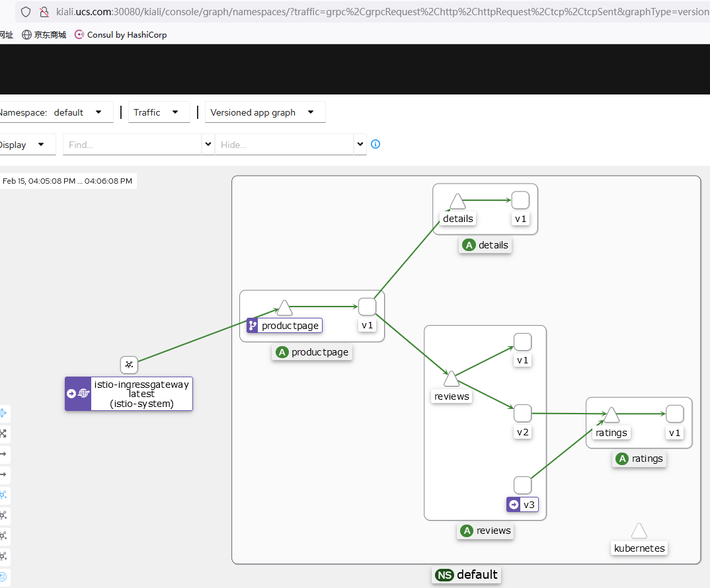Click the Hide input field
710x588 pixels.
click(x=284, y=145)
